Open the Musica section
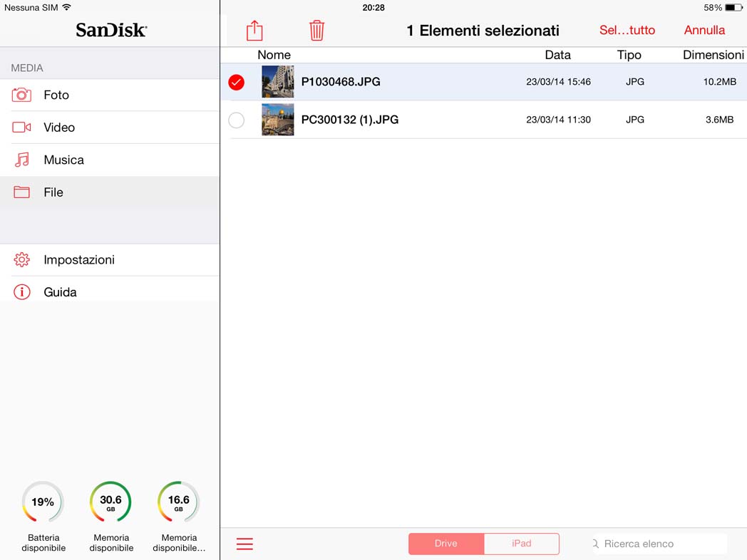Viewport: 747px width, 560px height. click(110, 160)
